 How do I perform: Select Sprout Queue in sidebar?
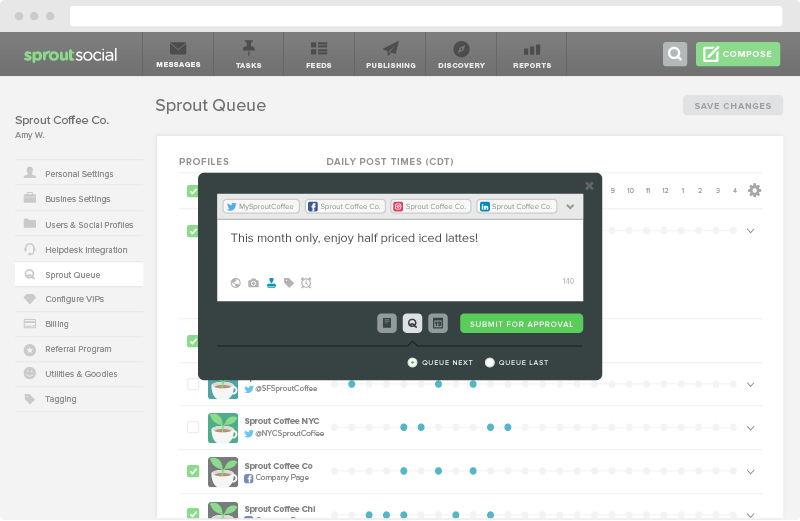[79, 275]
